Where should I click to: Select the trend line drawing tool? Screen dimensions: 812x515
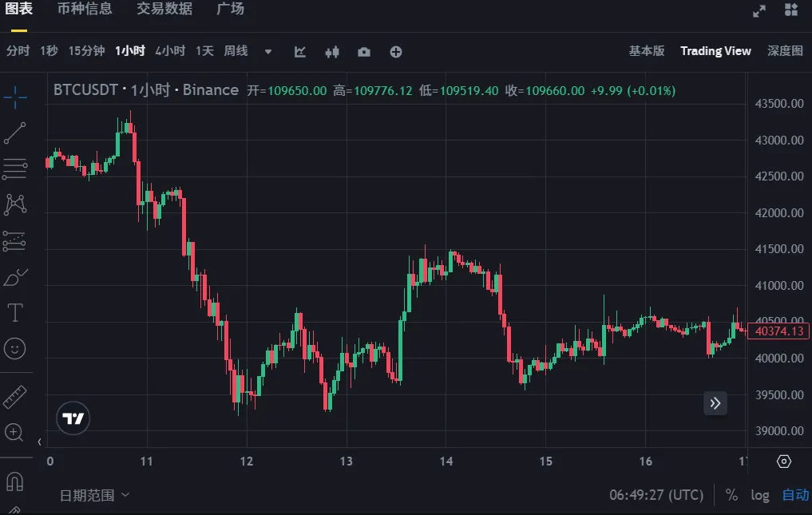[x=16, y=133]
